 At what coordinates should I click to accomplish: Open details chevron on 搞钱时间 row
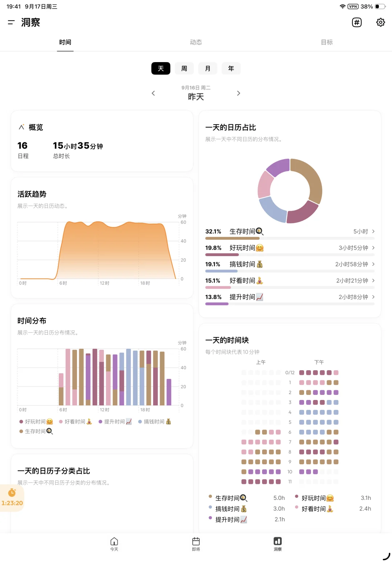[x=373, y=264]
